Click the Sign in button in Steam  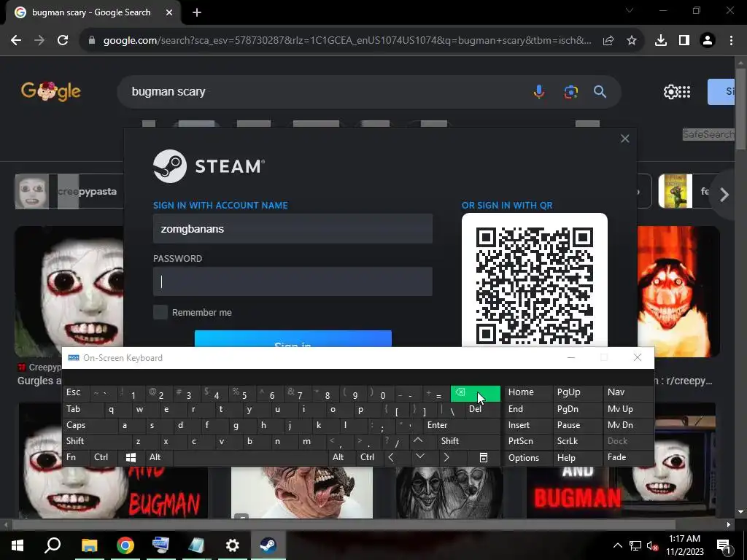point(293,338)
